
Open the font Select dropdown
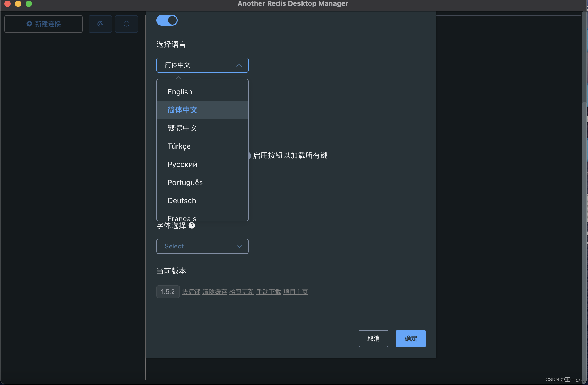tap(202, 246)
